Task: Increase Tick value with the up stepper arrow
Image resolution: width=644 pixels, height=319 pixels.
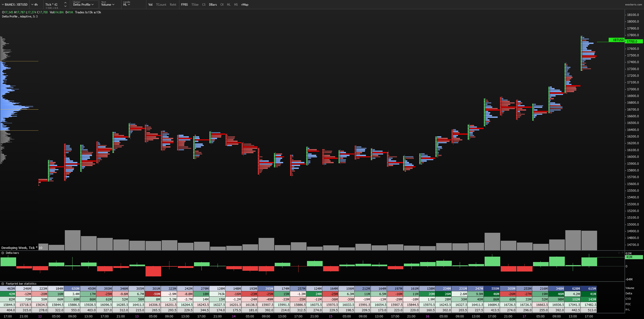Action: (x=66, y=3)
